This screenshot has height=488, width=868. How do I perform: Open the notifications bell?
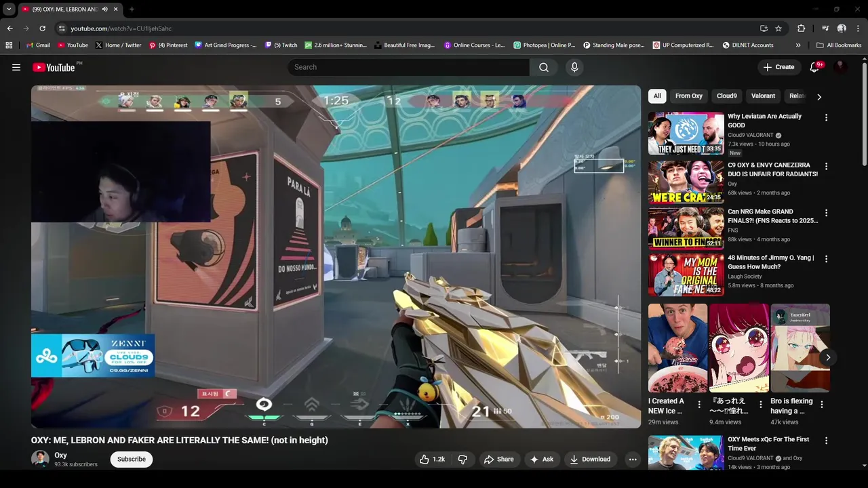[815, 67]
